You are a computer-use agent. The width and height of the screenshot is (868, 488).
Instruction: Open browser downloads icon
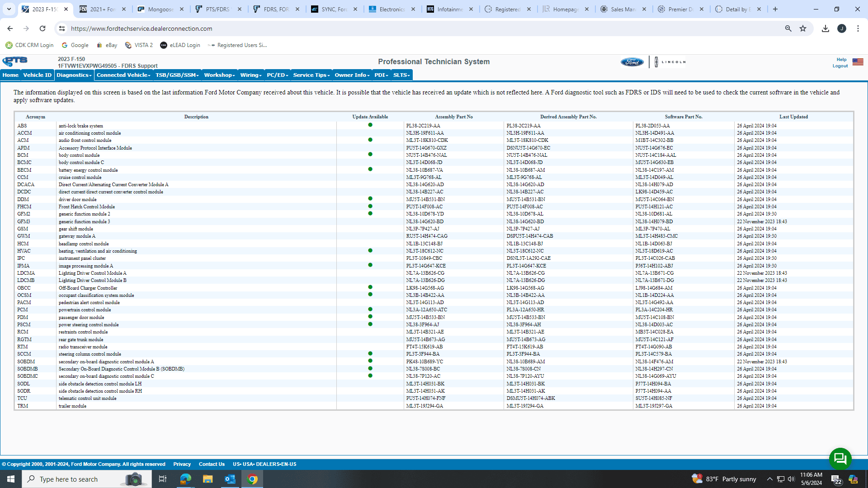(x=826, y=28)
